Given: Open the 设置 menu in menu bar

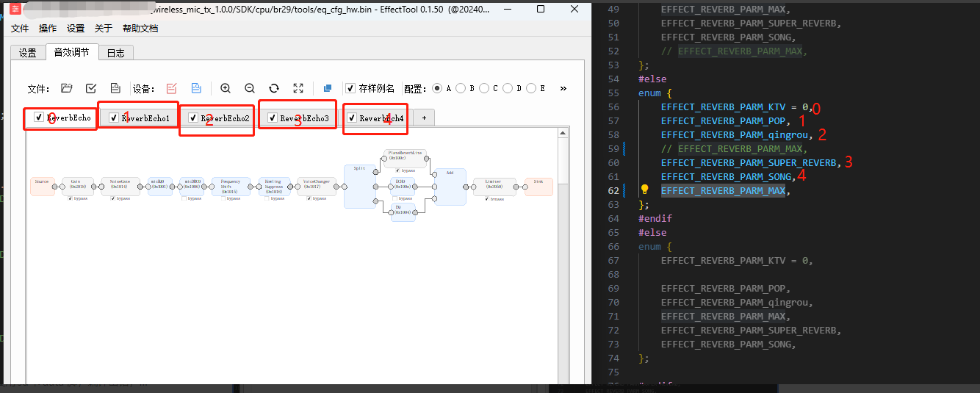Looking at the screenshot, I should 76,29.
